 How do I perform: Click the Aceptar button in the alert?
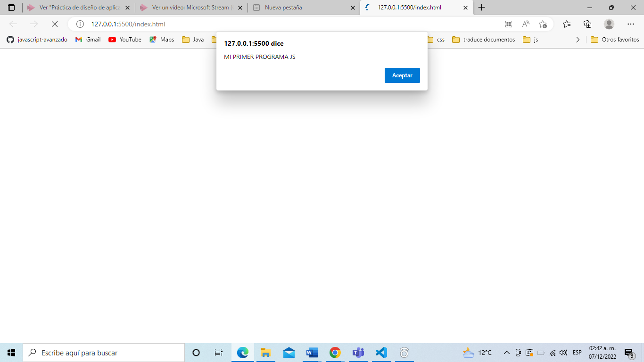tap(402, 75)
